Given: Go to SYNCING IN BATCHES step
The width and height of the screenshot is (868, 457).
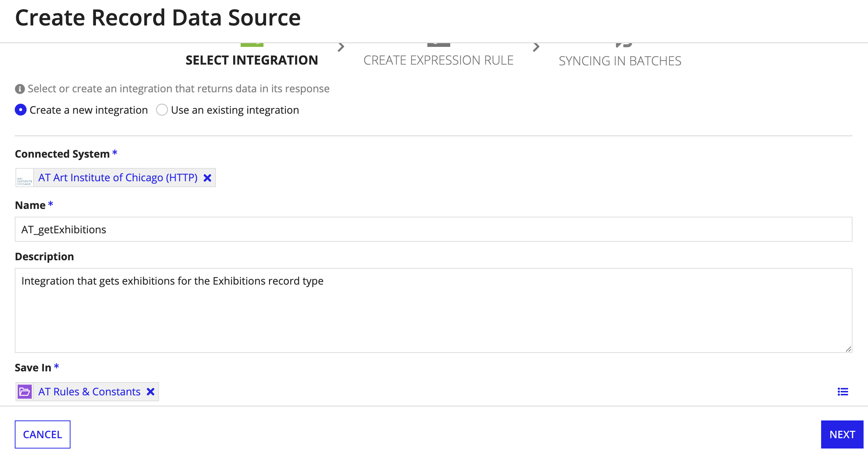Looking at the screenshot, I should [x=620, y=61].
